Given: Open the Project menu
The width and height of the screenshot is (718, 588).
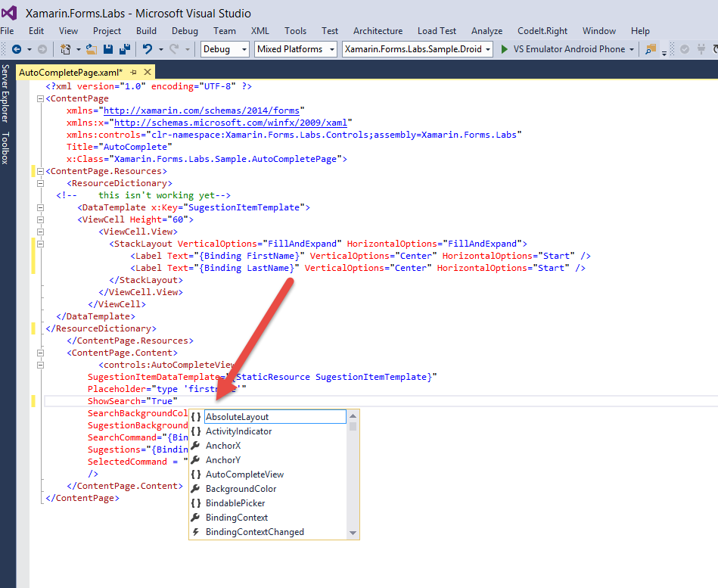Looking at the screenshot, I should tap(107, 31).
